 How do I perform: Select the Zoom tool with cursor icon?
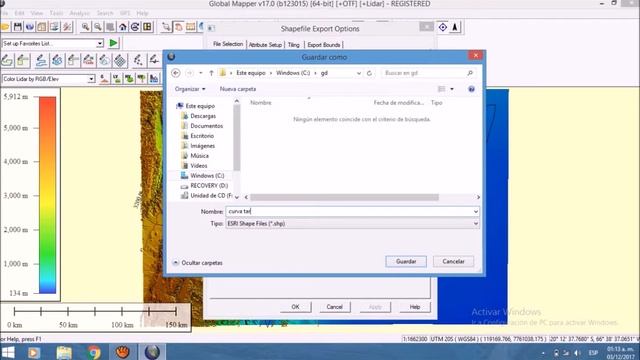click(x=166, y=27)
